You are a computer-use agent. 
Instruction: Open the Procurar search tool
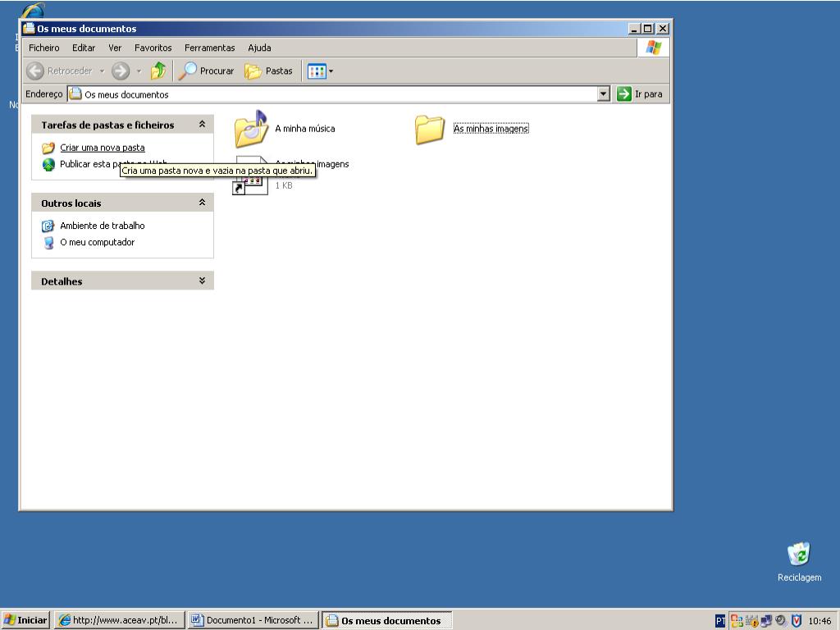pos(206,71)
